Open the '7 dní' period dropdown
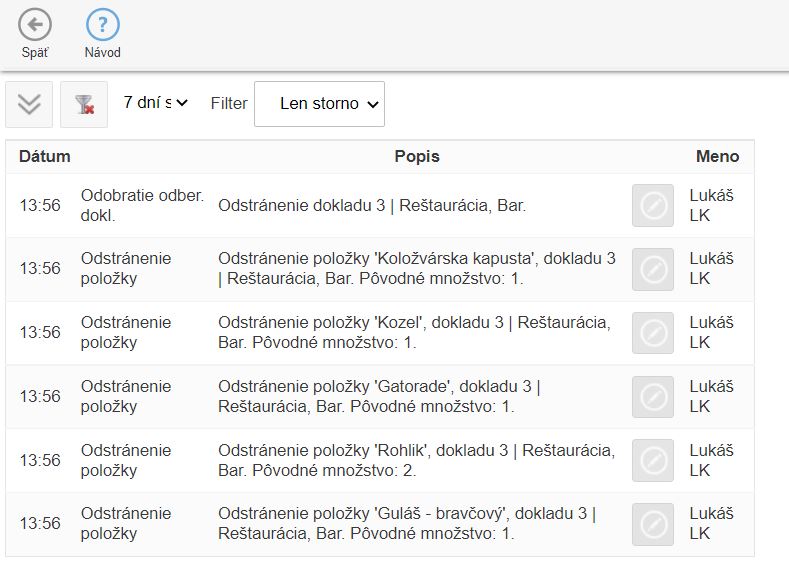This screenshot has height=573, width=789. tap(155, 103)
